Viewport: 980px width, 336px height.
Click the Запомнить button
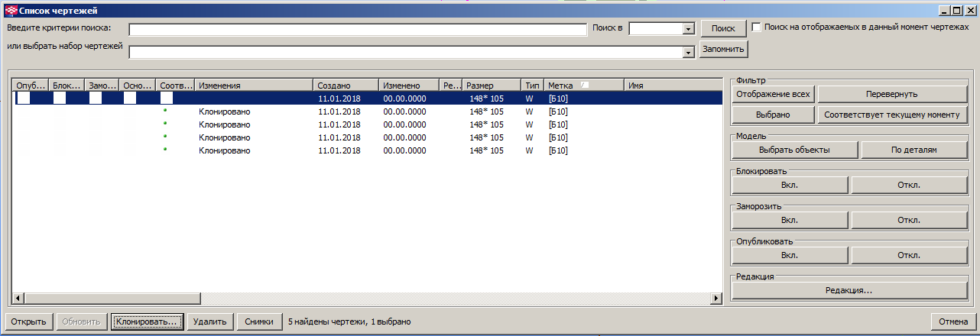[723, 49]
